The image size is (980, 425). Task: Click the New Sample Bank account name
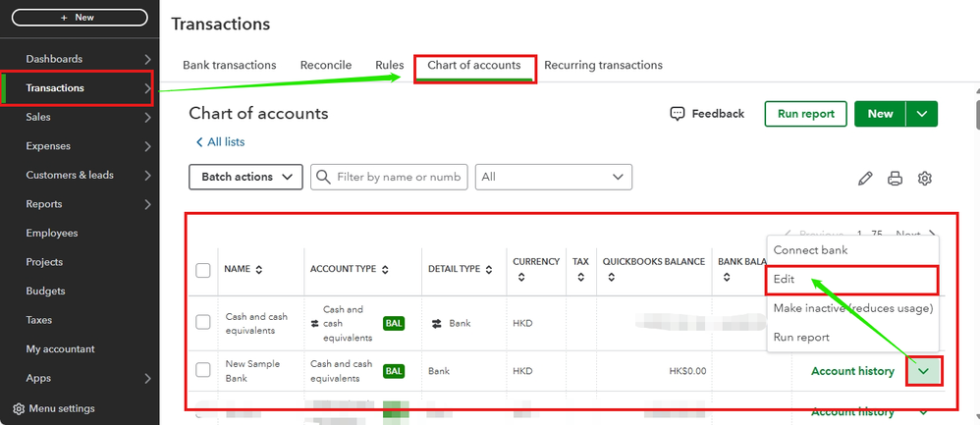252,371
